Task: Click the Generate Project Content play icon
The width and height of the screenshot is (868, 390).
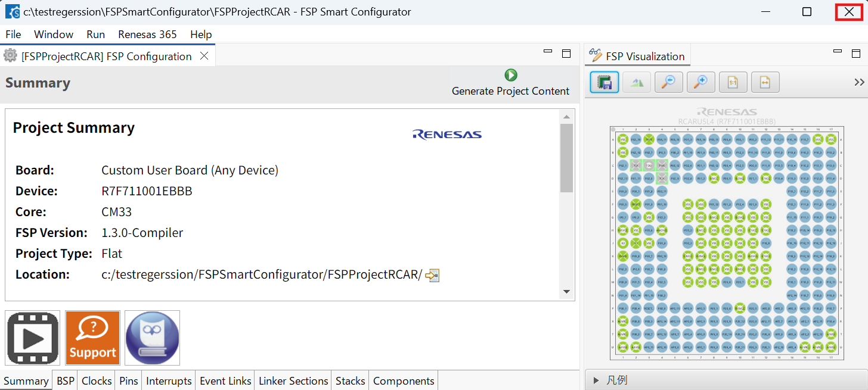Action: pos(511,75)
